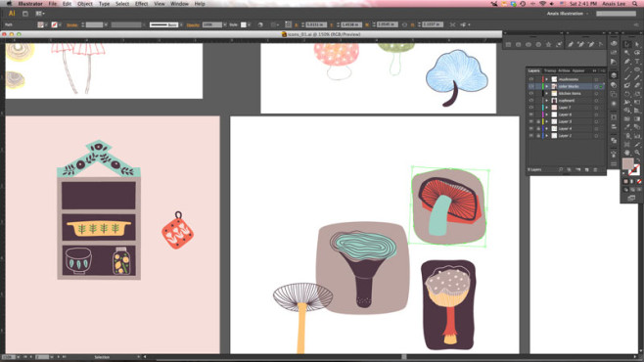Viewport: 644px width, 362px height.
Task: Open the File menu
Action: tap(53, 4)
